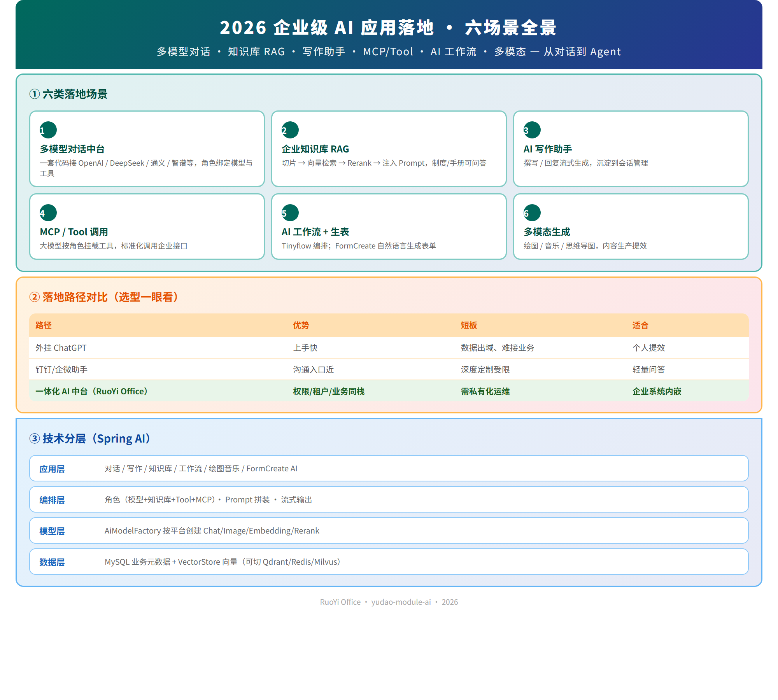Click the description mentioning Rerank → 注入 Prompt
This screenshot has width=778, height=700.
coord(384,163)
